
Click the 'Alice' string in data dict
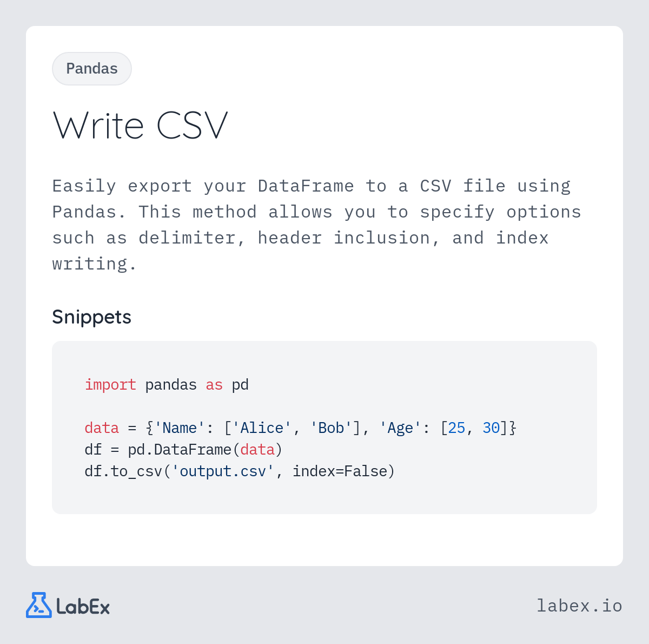tap(262, 428)
